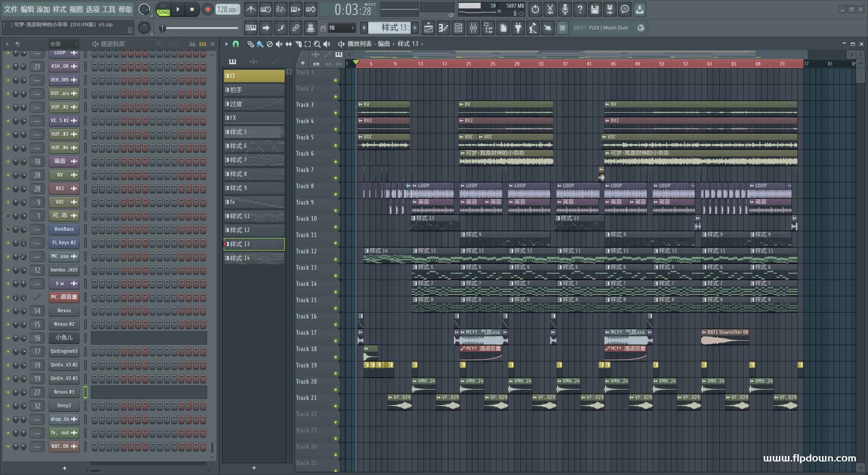Select the playlist zoom magnifier tool

(317, 44)
